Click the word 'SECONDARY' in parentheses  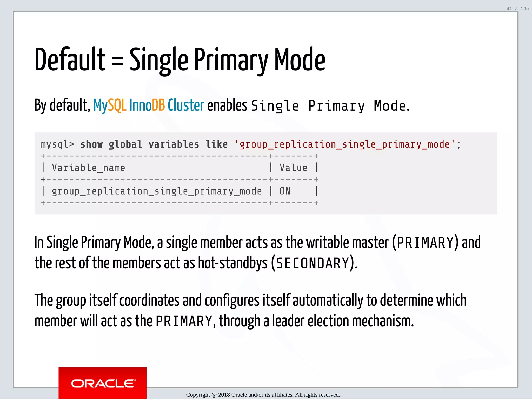pyautogui.click(x=313, y=263)
